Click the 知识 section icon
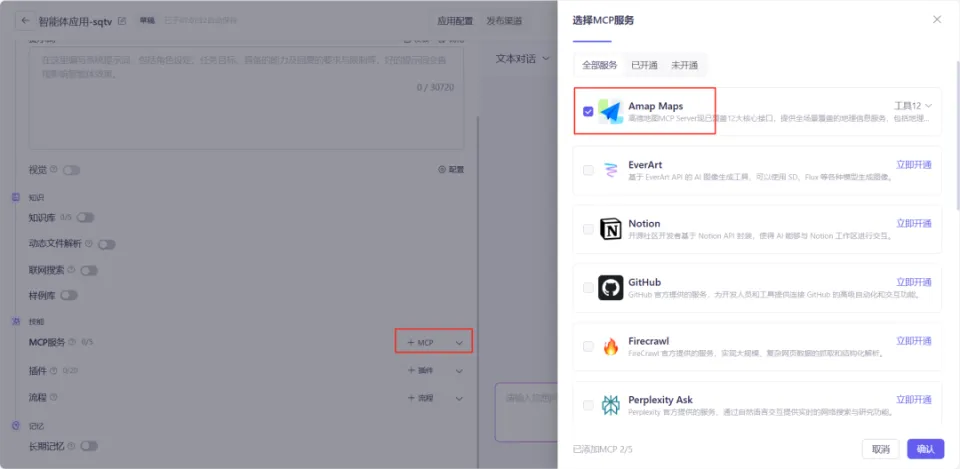The width and height of the screenshot is (960, 469). (17, 197)
